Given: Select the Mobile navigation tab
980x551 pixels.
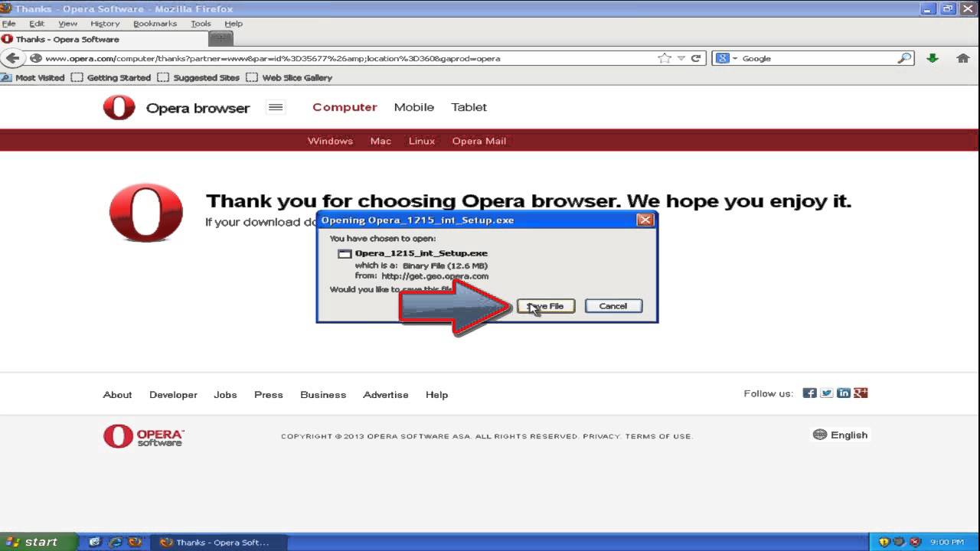Looking at the screenshot, I should [x=414, y=107].
